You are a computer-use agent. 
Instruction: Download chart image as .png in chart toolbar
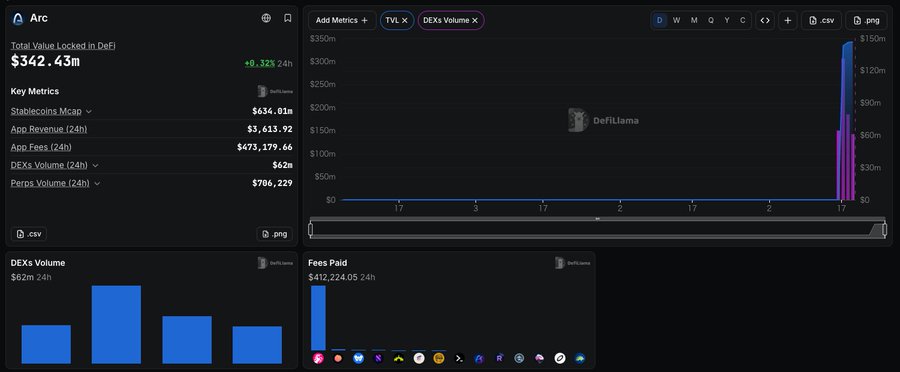pos(866,21)
